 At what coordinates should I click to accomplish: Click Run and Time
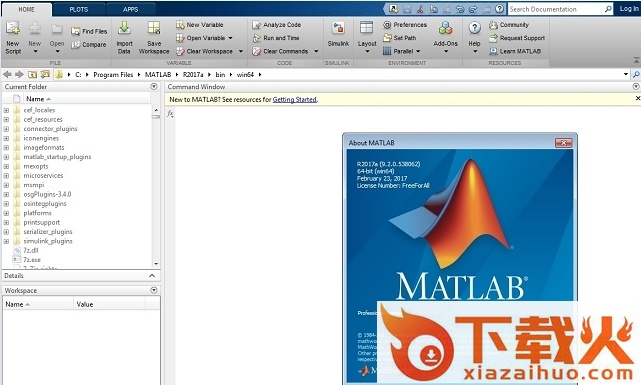pos(276,38)
